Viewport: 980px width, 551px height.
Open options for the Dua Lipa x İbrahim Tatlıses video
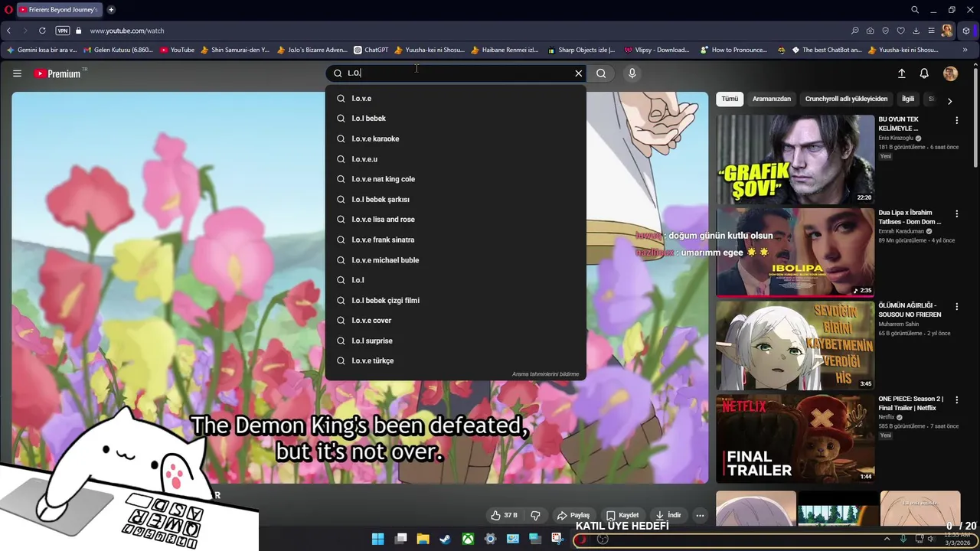point(956,214)
